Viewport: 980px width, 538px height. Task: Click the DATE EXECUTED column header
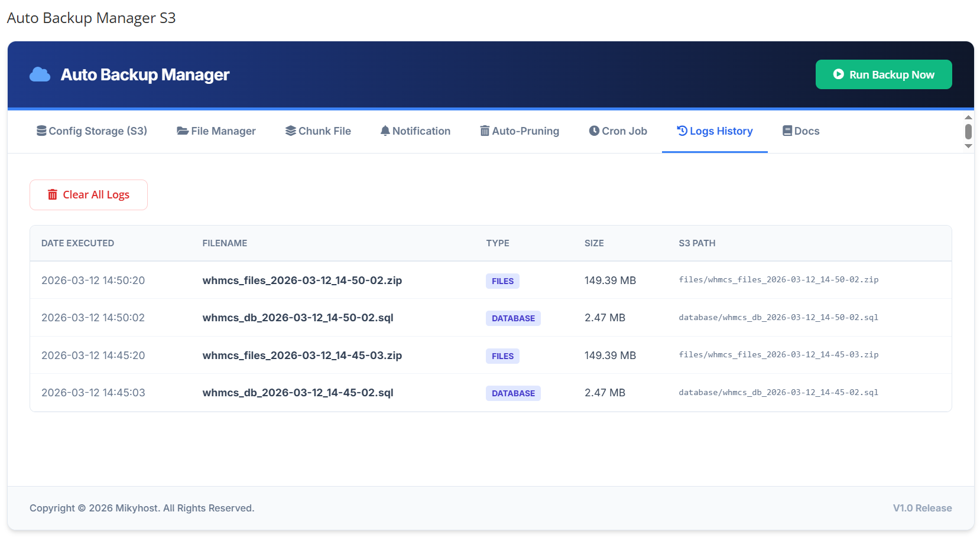coord(77,243)
